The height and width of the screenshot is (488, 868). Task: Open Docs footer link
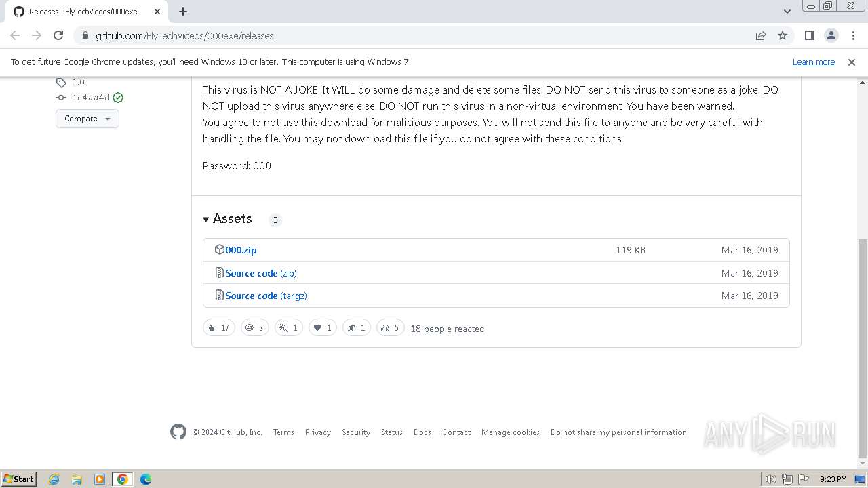click(x=422, y=432)
